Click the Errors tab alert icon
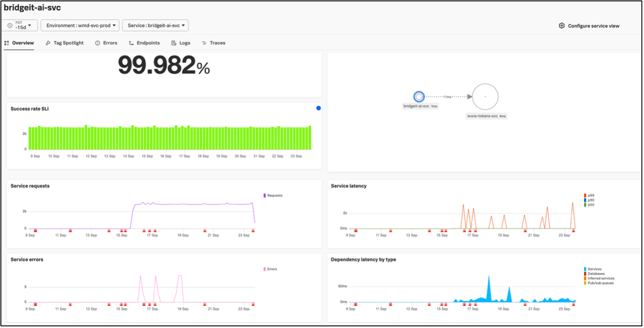 tap(98, 43)
